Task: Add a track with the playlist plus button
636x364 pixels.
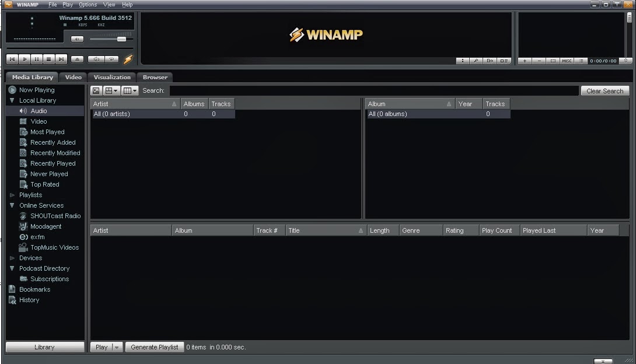Action: pyautogui.click(x=525, y=60)
